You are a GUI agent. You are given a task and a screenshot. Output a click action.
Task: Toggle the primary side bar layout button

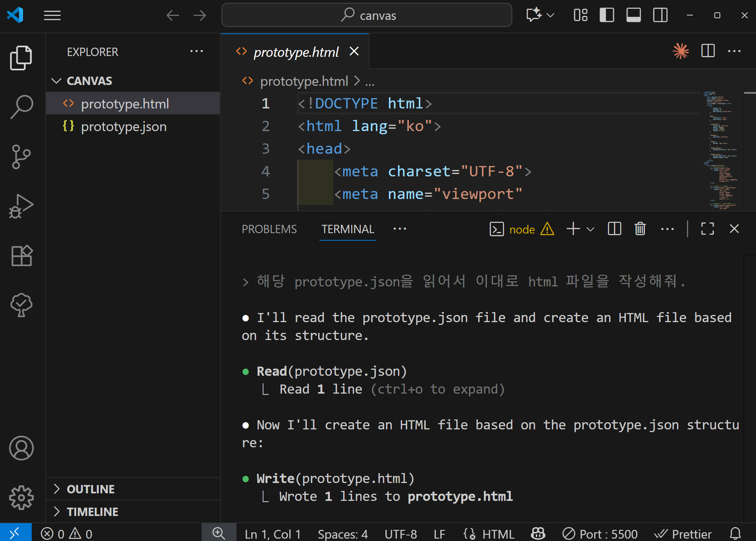[x=606, y=15]
